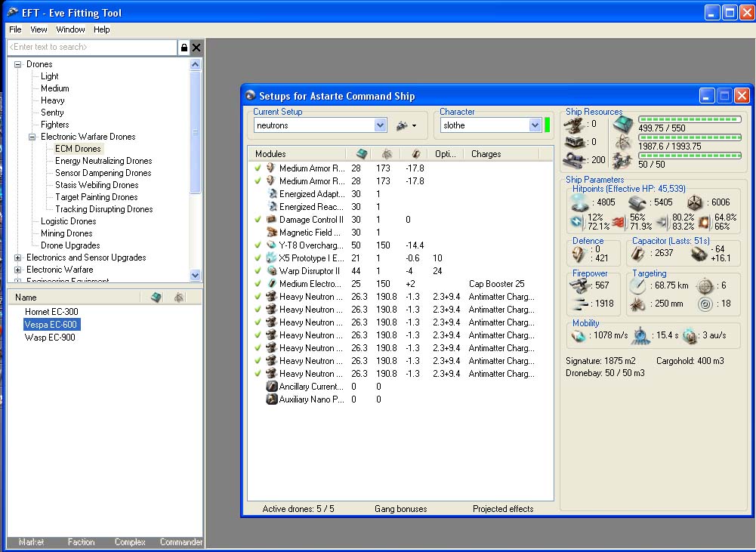
Task: Click the Projected effects button
Action: point(503,509)
